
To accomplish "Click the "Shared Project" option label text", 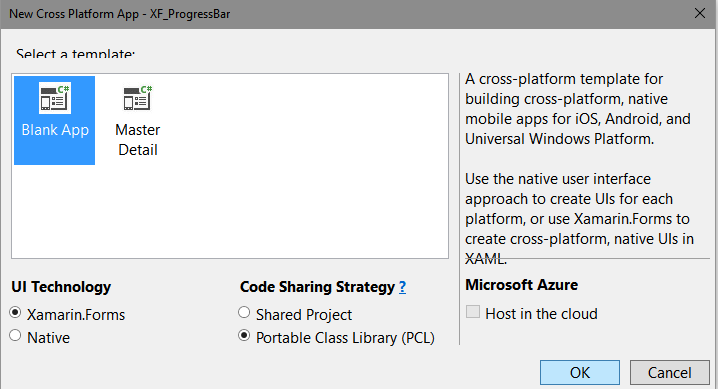I will (304, 315).
